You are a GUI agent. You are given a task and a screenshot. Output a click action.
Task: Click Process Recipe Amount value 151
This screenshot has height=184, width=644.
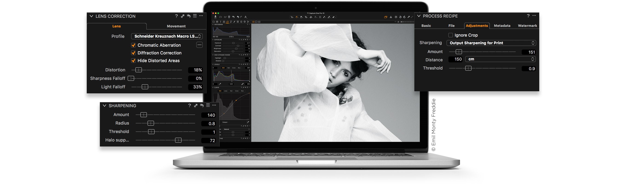click(529, 52)
